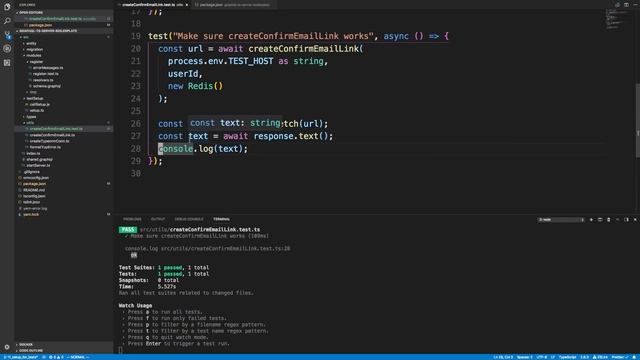
Task: Open the Explorer view in activity bar
Action: pos(7,7)
